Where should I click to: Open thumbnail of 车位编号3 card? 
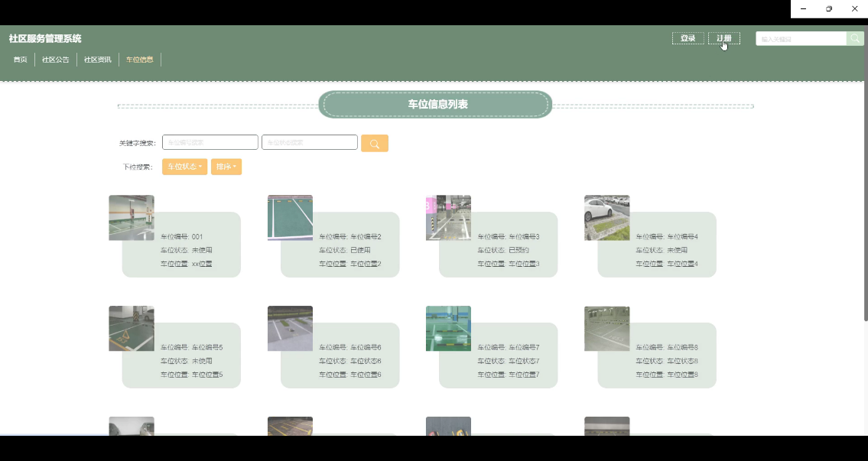(x=448, y=217)
